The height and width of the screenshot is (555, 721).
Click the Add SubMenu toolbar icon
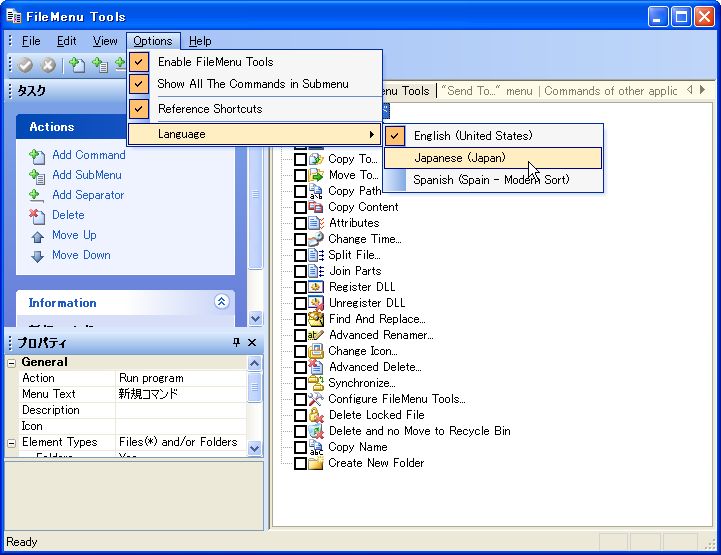[100, 65]
